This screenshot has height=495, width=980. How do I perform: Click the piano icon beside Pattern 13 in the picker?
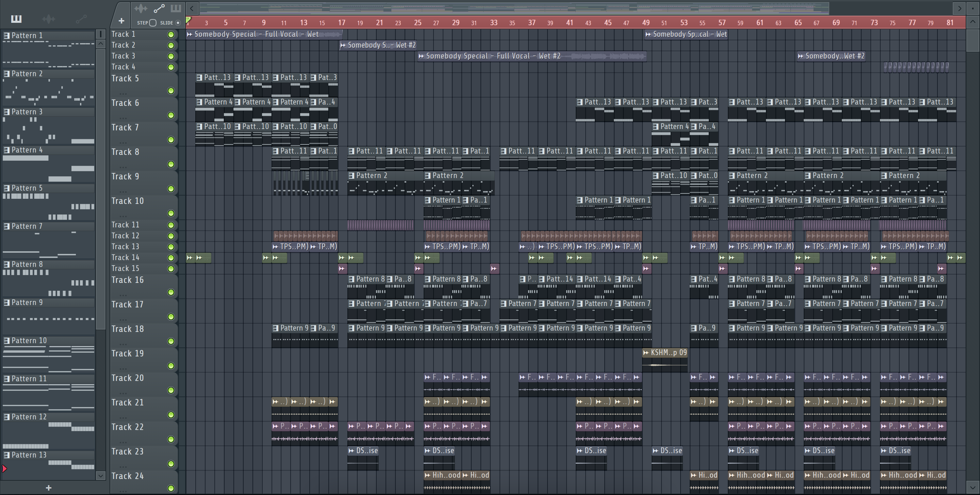pos(7,455)
